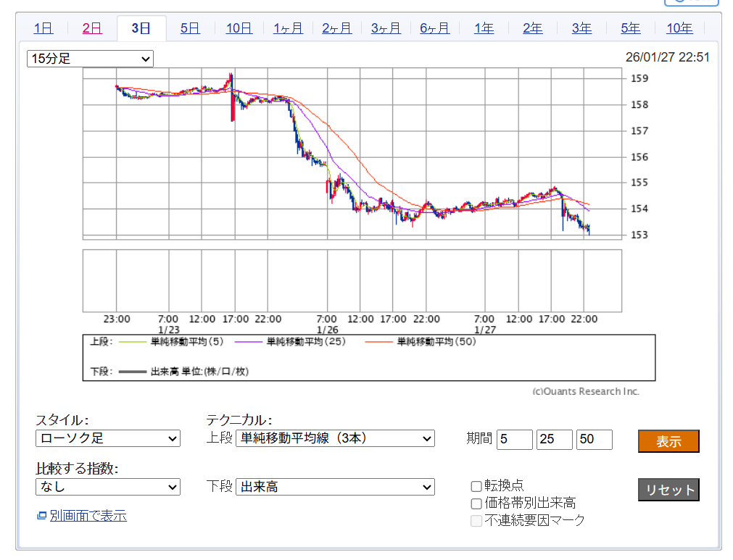Select the 6ヶ月 range tab
Image resolution: width=733 pixels, height=560 pixels.
point(434,29)
